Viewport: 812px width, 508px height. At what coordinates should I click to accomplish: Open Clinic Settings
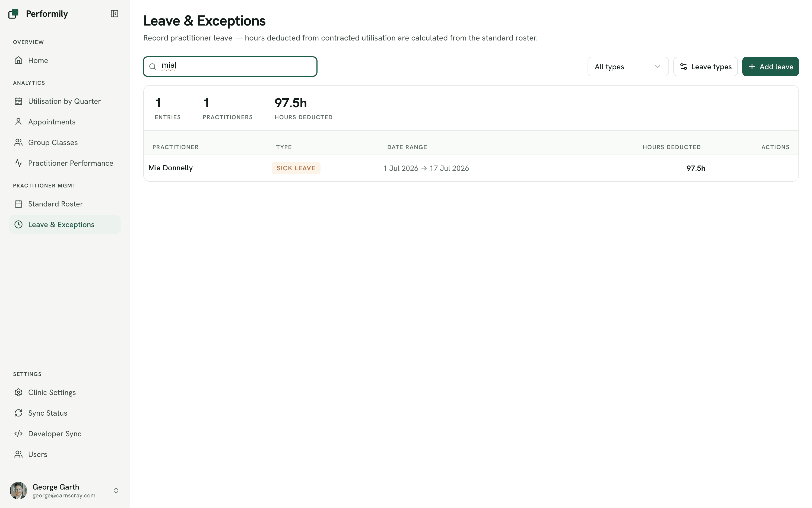[x=65, y=393]
